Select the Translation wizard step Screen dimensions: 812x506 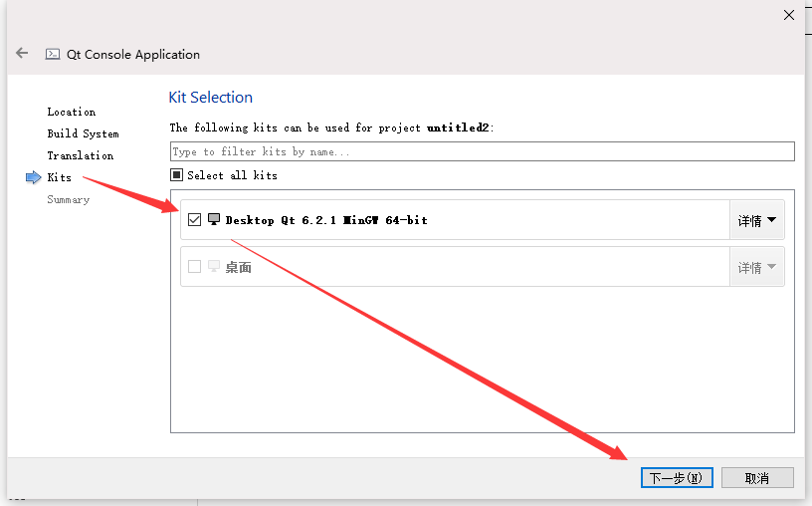tap(81, 155)
